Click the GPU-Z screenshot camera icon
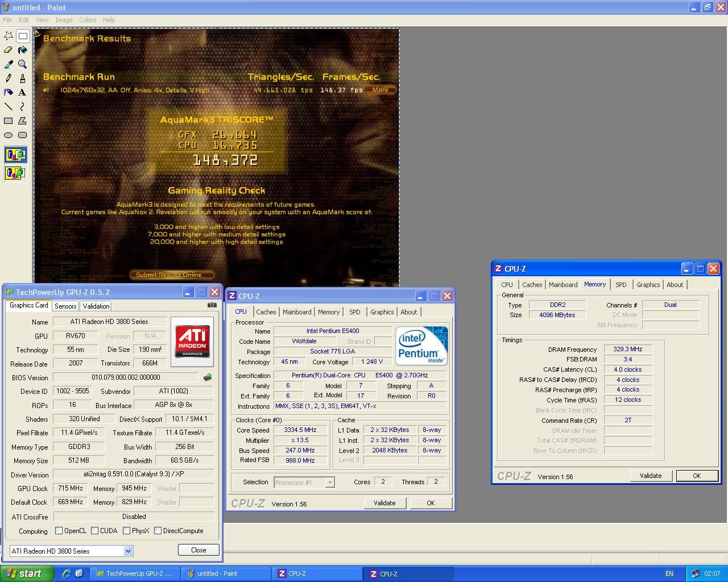 (x=212, y=305)
